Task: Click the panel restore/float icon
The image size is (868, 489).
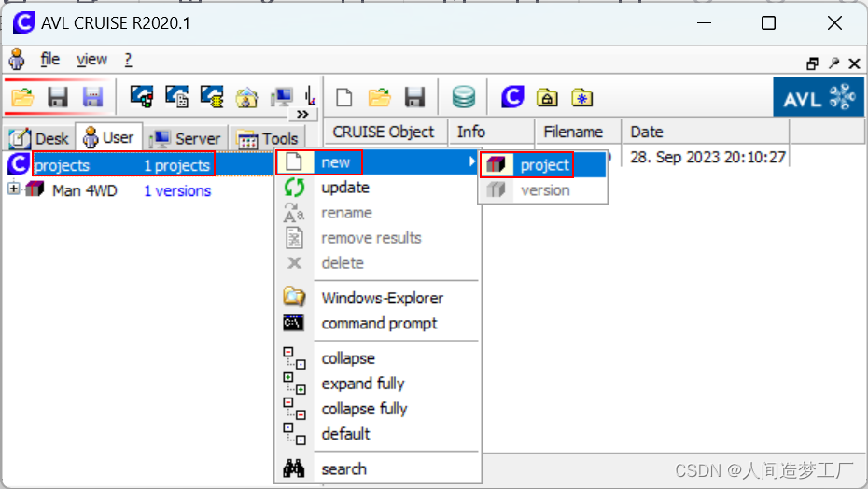Action: tap(812, 63)
